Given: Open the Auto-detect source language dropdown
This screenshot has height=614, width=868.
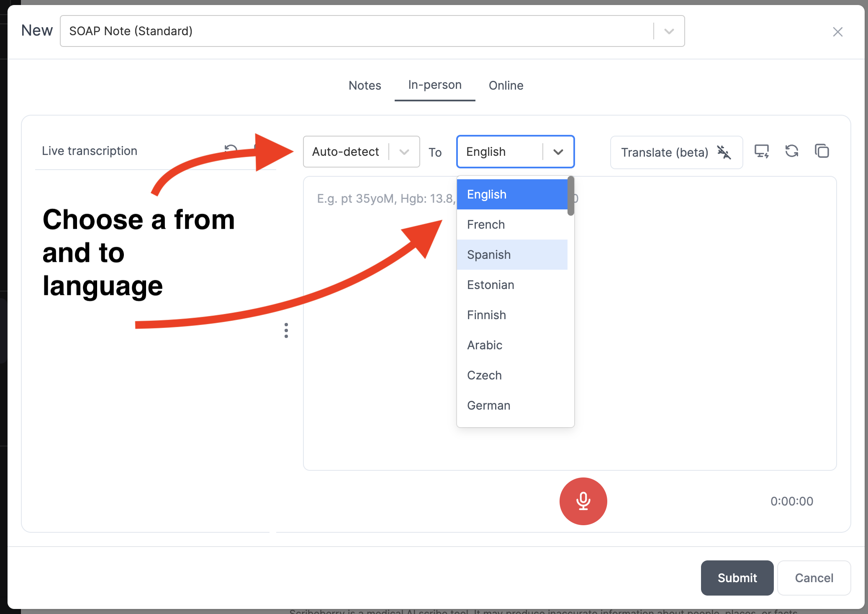Looking at the screenshot, I should coord(361,152).
